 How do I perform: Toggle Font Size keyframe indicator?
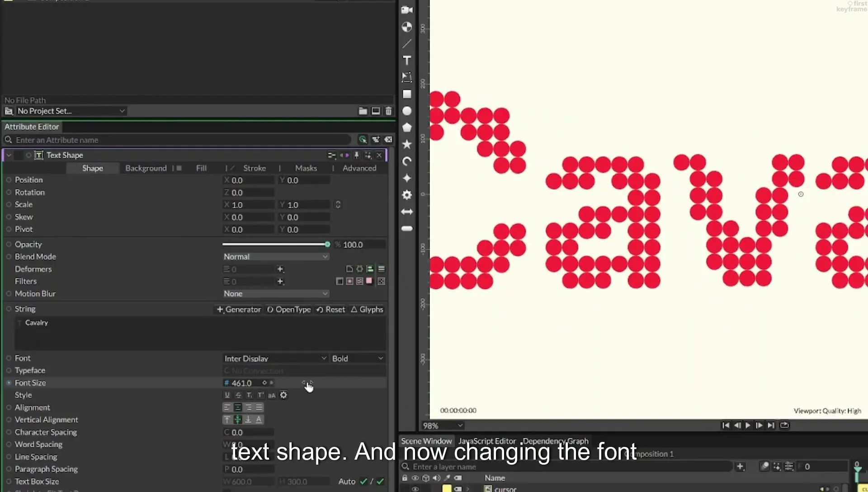coord(265,383)
